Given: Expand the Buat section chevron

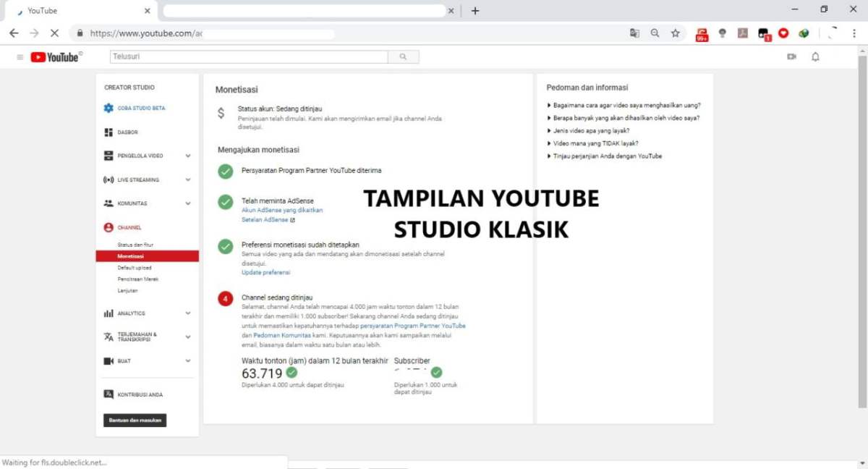Looking at the screenshot, I should click(x=188, y=360).
